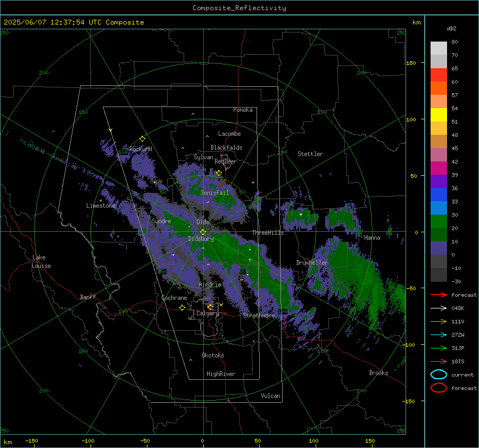The width and height of the screenshot is (479, 448).
Task: Select the 'Cochrane' label on map
Action: tap(174, 298)
